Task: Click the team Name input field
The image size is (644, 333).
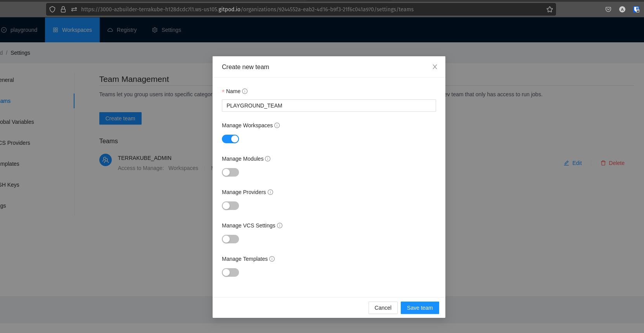Action: (329, 106)
